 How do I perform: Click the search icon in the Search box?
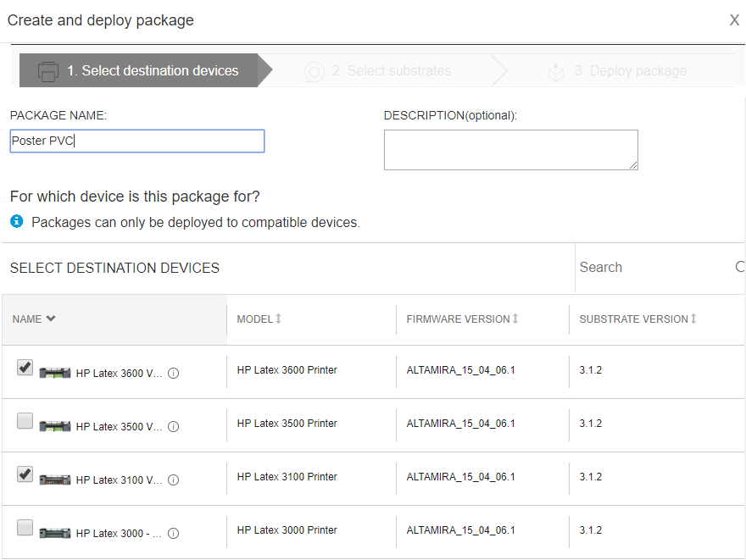740,267
